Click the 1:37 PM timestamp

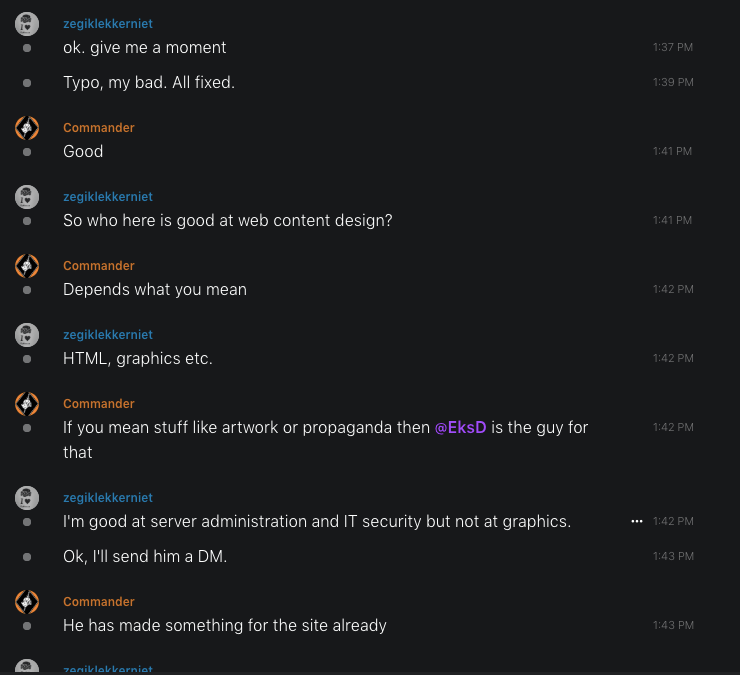672,47
